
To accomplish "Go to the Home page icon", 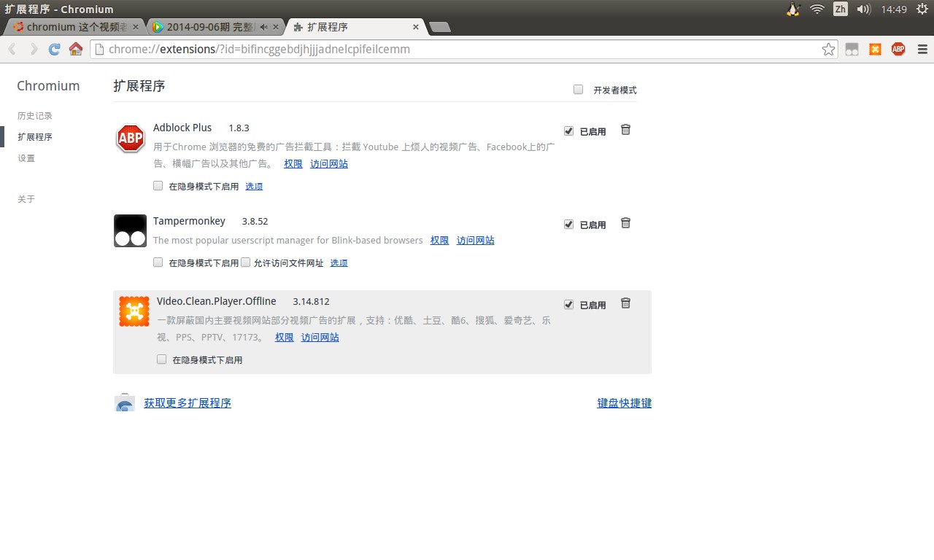I will point(76,49).
